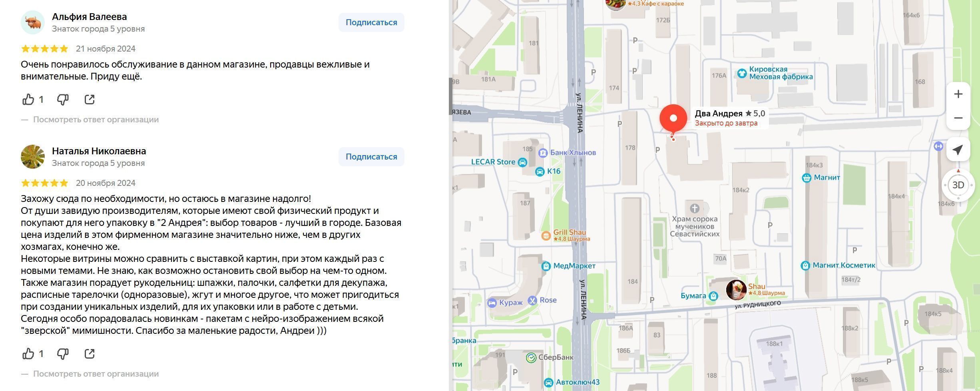This screenshot has width=980, height=391.
Task: Click the red Два Андрея map pin
Action: point(673,119)
